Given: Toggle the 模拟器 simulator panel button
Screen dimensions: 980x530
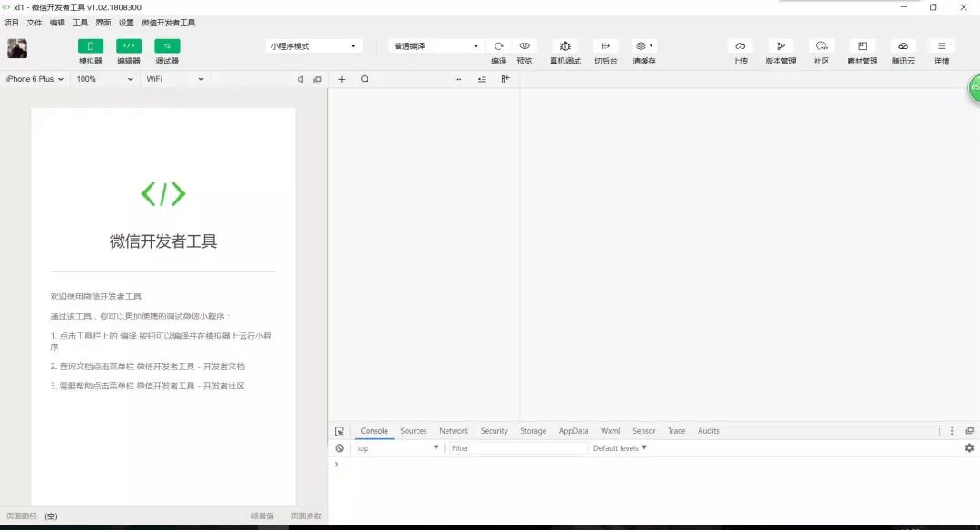Looking at the screenshot, I should [91, 46].
